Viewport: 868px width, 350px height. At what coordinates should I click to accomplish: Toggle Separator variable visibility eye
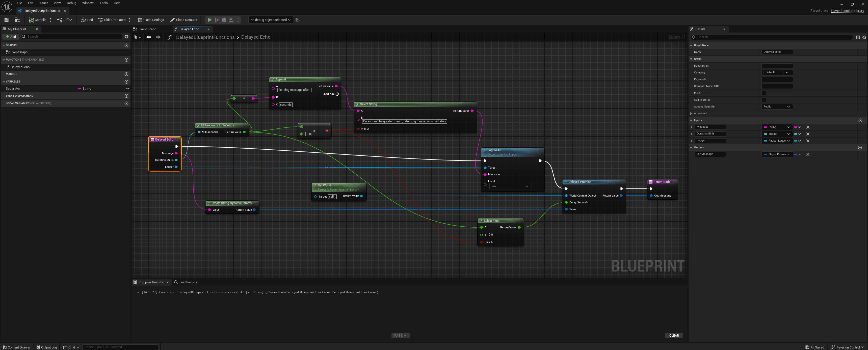point(128,89)
